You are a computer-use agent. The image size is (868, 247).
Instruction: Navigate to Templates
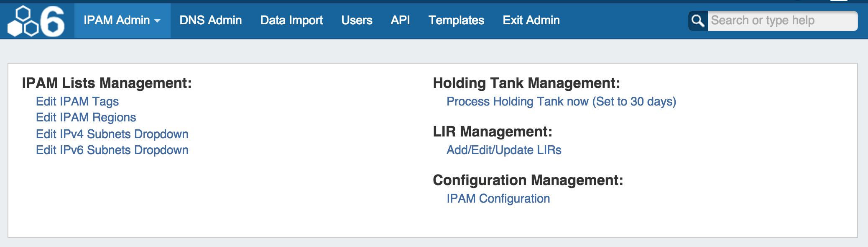[x=456, y=21]
